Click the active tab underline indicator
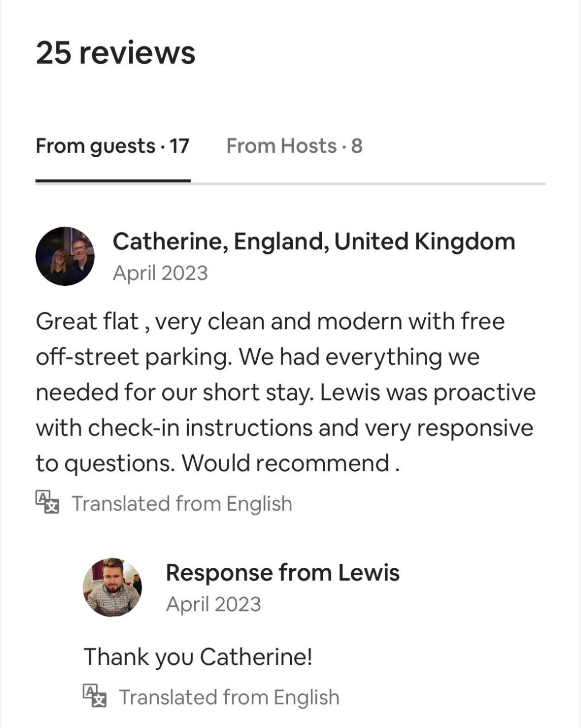 point(113,181)
